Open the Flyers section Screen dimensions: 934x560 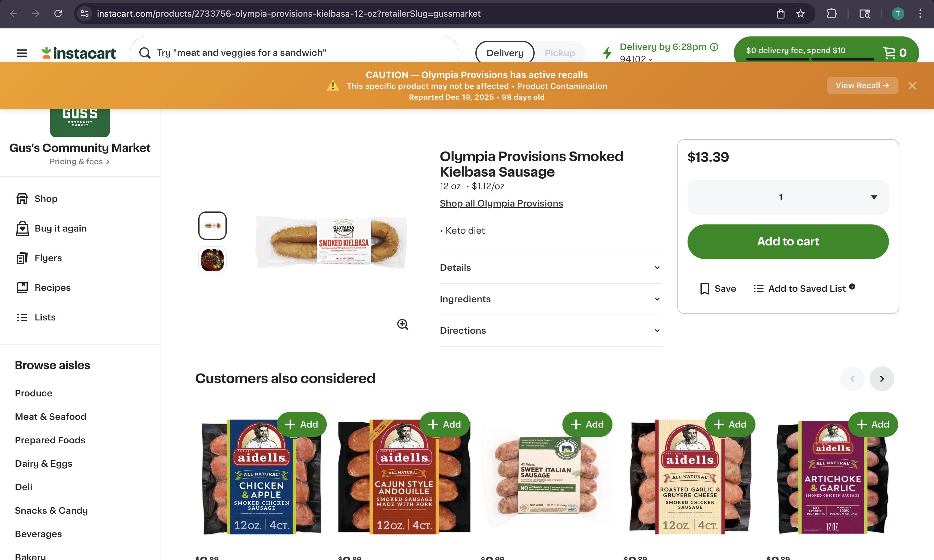pos(48,258)
